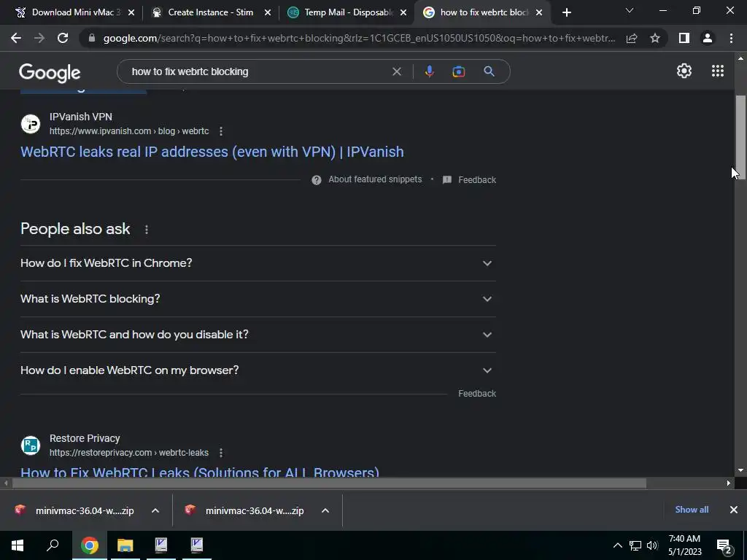
Task: Open the Google apps grid
Action: coord(718,71)
